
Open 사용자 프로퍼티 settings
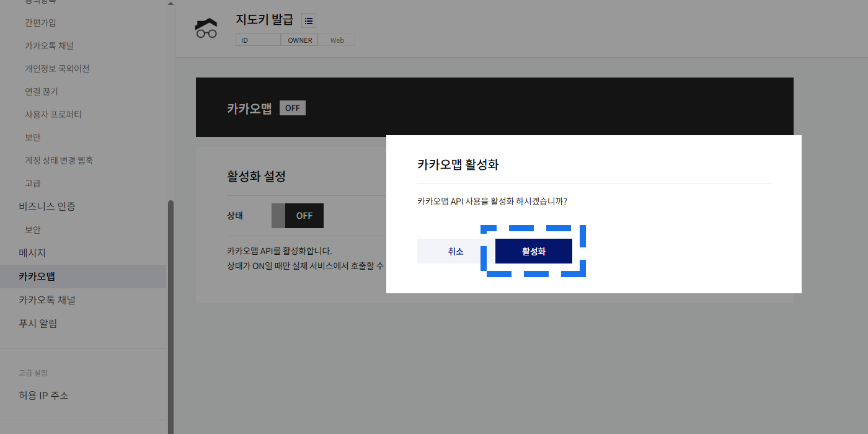[53, 115]
